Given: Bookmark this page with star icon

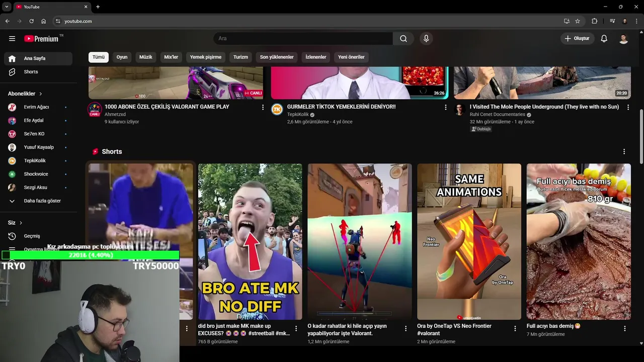Looking at the screenshot, I should click(578, 21).
